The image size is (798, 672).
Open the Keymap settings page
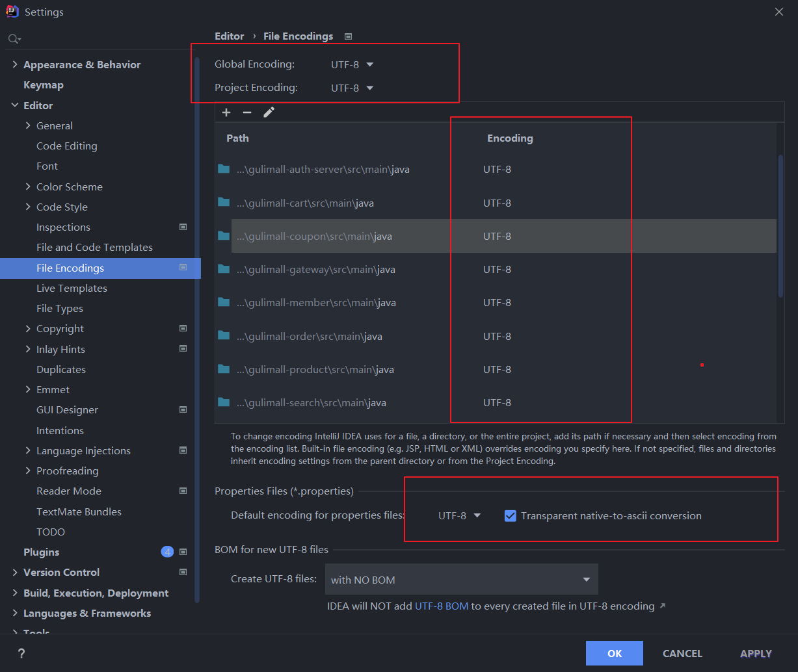click(44, 85)
